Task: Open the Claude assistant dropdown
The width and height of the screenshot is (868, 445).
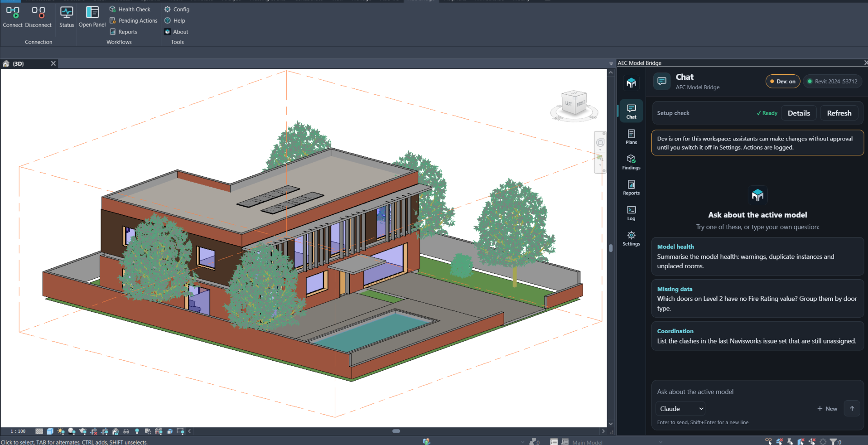Action: pos(680,409)
